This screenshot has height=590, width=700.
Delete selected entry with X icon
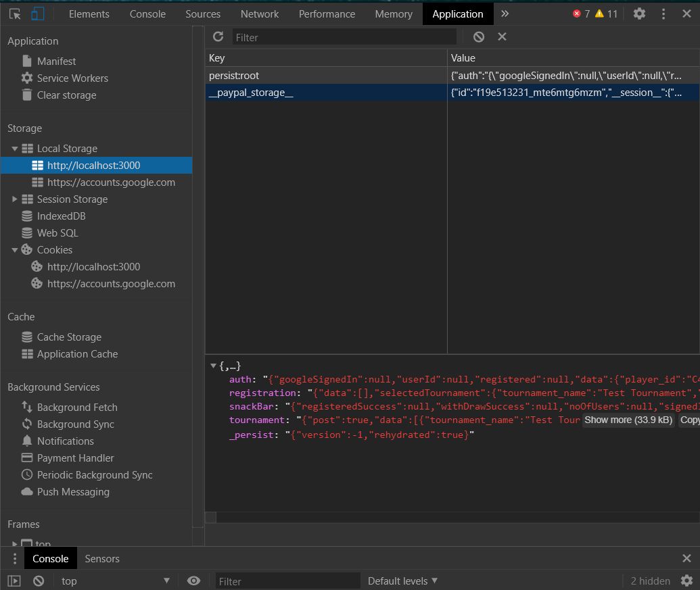pos(502,36)
